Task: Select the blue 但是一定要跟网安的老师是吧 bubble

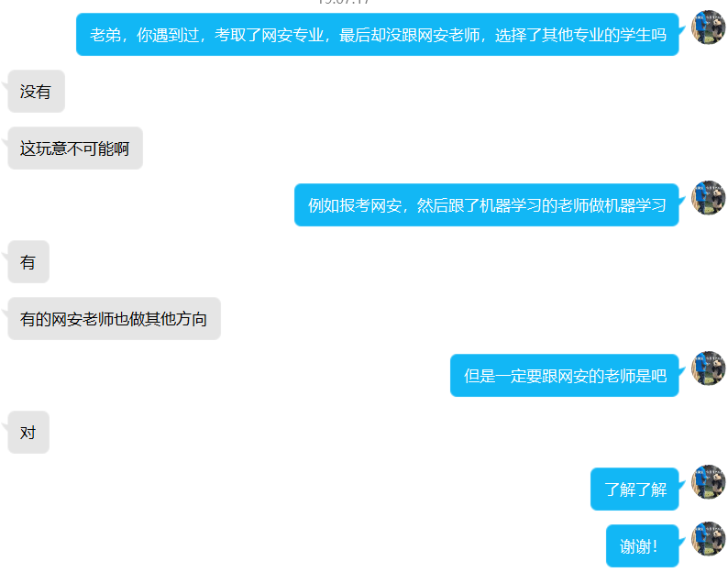Action: 565,375
